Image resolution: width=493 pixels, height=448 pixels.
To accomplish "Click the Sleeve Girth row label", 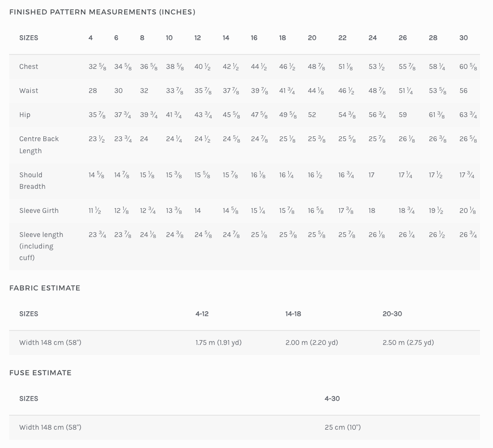I will pos(39,211).
